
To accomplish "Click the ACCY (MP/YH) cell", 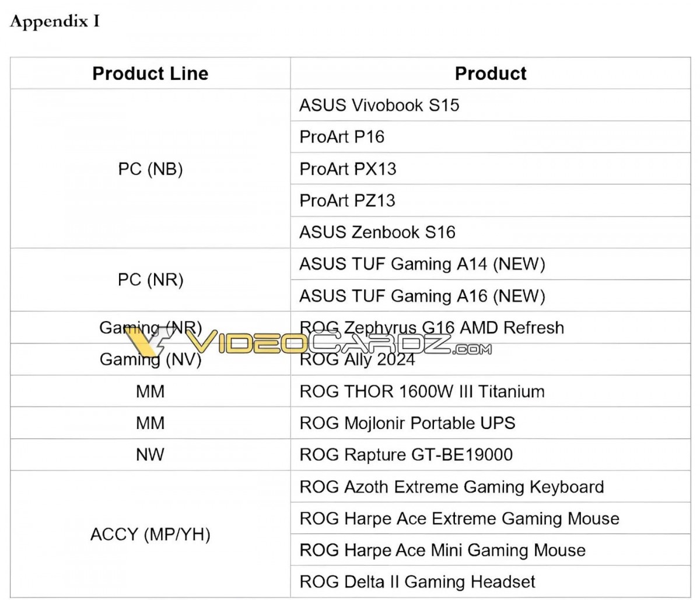I will pyautogui.click(x=150, y=534).
